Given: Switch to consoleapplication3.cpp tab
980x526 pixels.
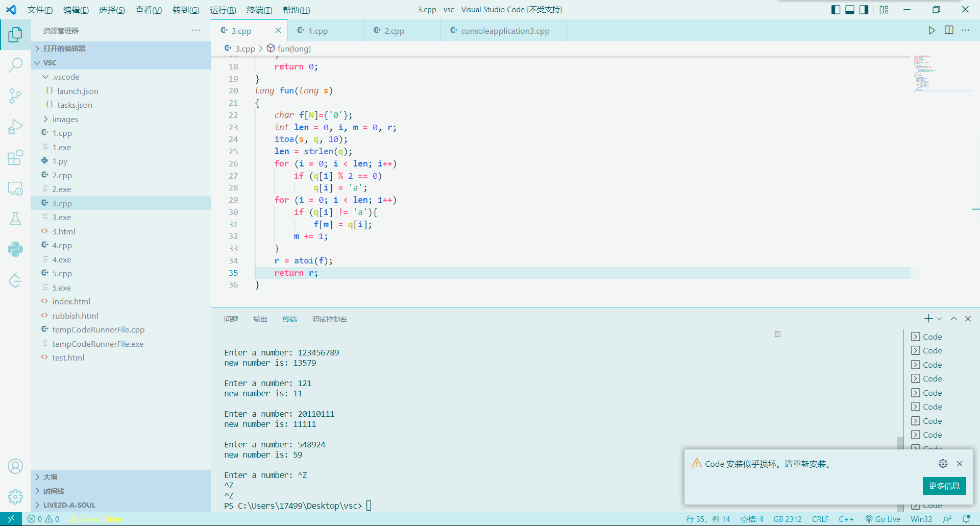Looking at the screenshot, I should click(504, 31).
